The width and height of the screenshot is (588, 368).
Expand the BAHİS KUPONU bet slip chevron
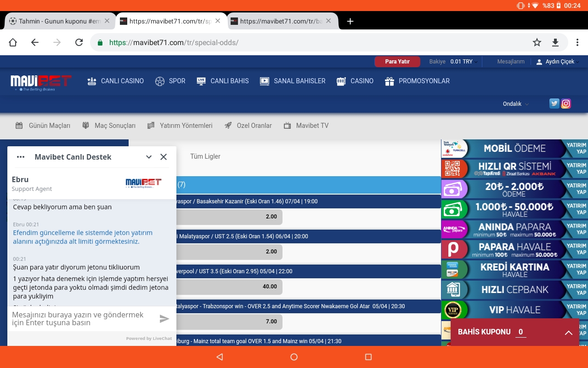[x=568, y=333]
